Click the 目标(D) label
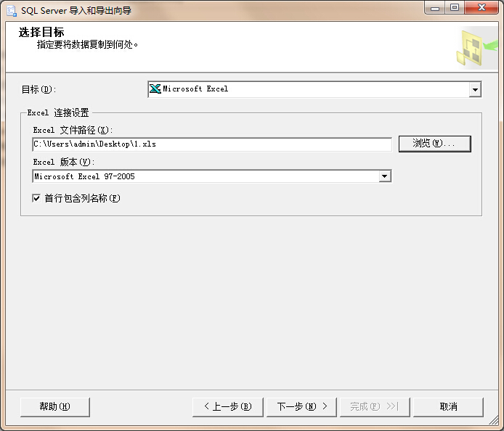This screenshot has height=431, width=504. tap(38, 89)
